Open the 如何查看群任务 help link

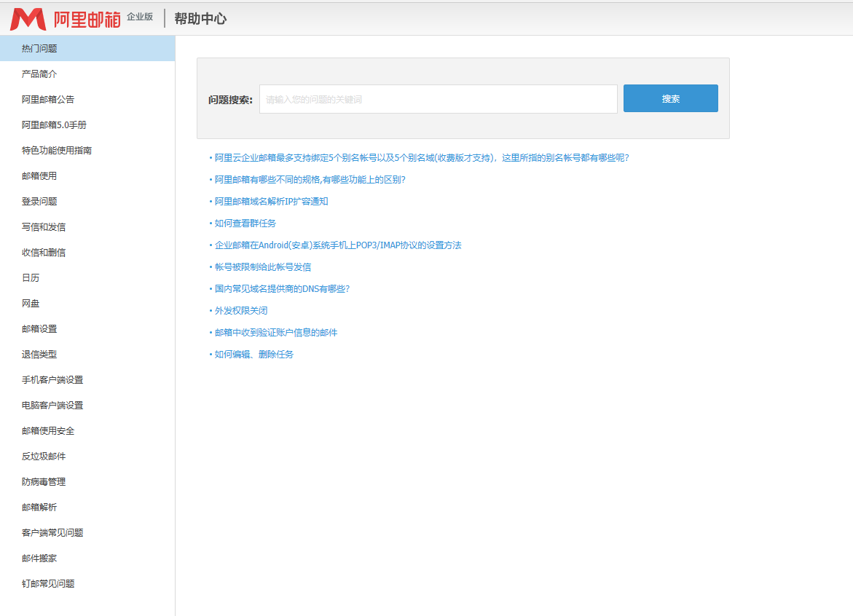tap(245, 224)
